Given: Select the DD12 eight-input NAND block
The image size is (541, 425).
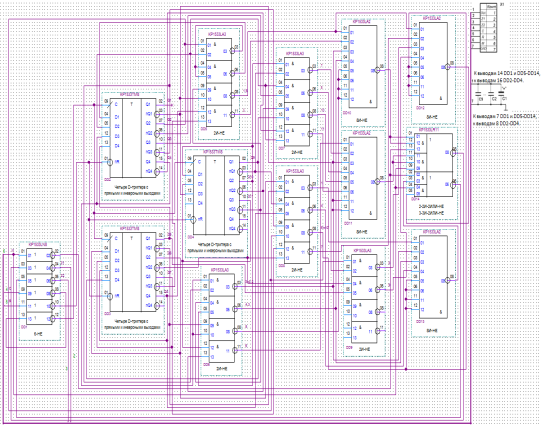Looking at the screenshot, I should (433, 64).
